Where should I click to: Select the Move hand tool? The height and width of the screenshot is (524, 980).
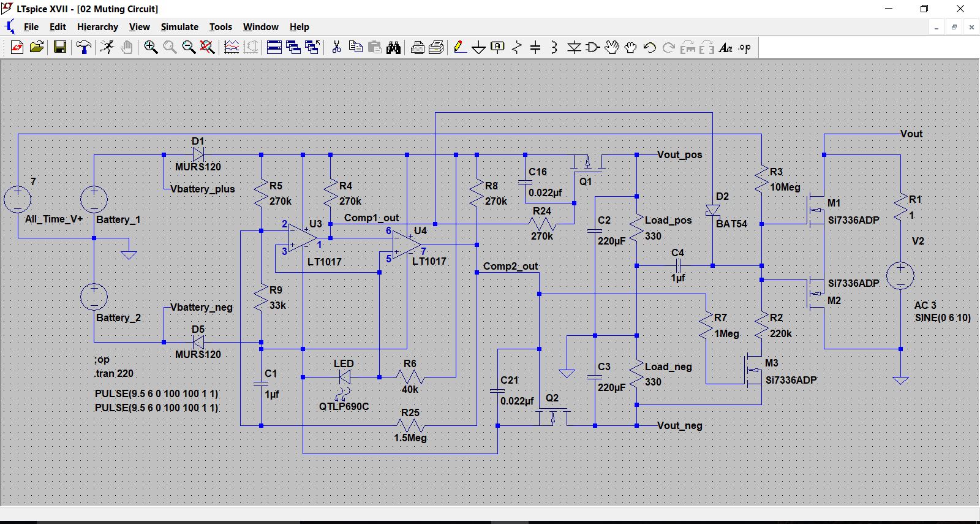(x=612, y=47)
